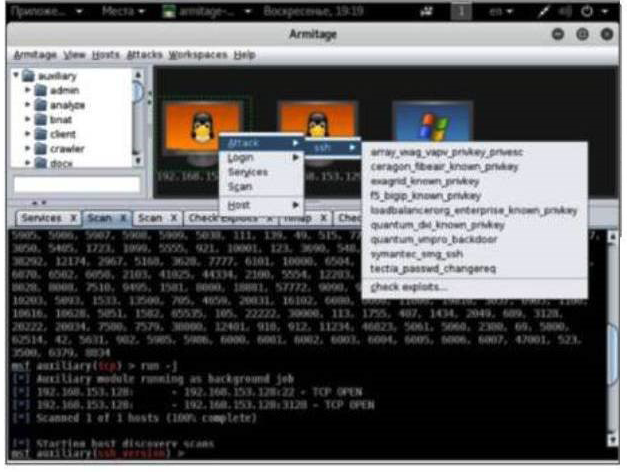Expand the analyze folder
This screenshot has width=627, height=472.
tap(28, 104)
